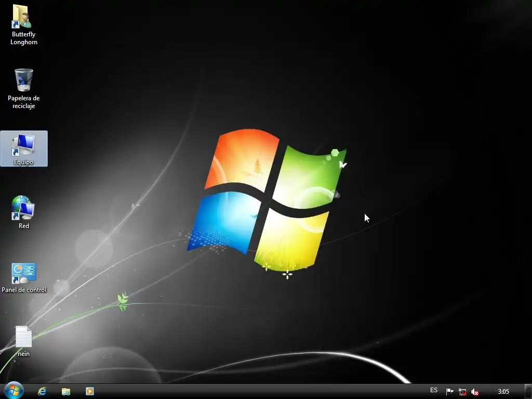Open the Action Center flag icon
The width and height of the screenshot is (532, 399).
[449, 392]
